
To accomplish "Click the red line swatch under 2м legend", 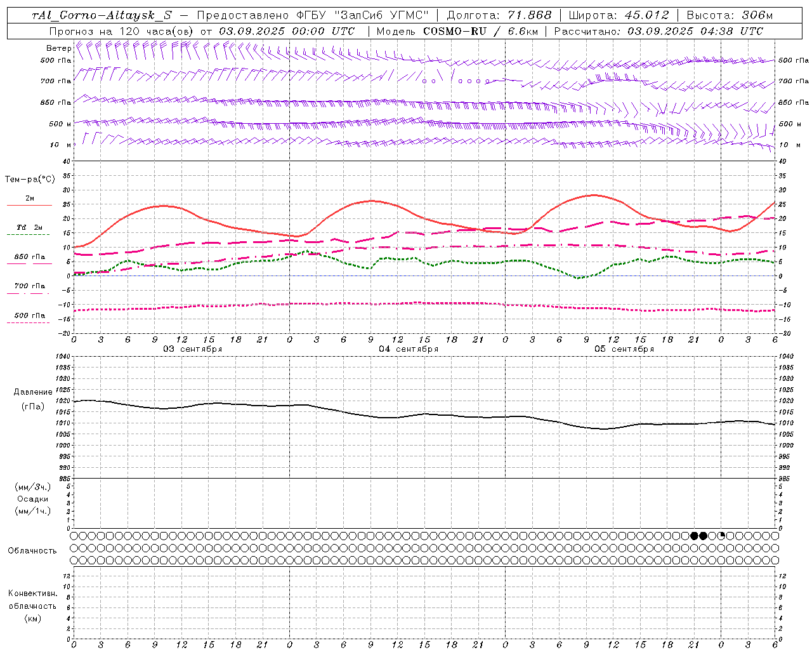I will pyautogui.click(x=29, y=205).
